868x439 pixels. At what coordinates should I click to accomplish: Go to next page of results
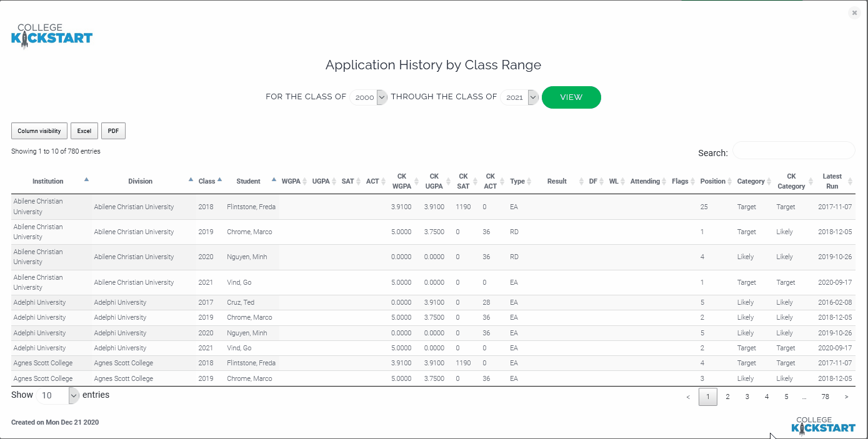[x=846, y=397]
